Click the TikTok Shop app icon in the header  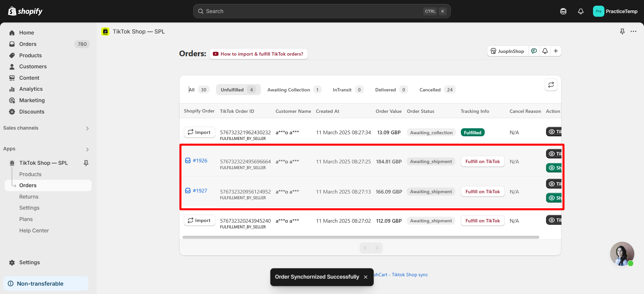pos(105,31)
